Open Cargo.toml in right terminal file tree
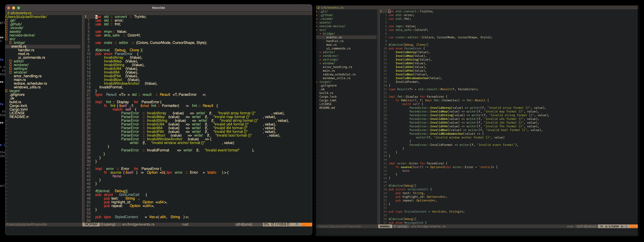644x242 pixels. point(328,100)
